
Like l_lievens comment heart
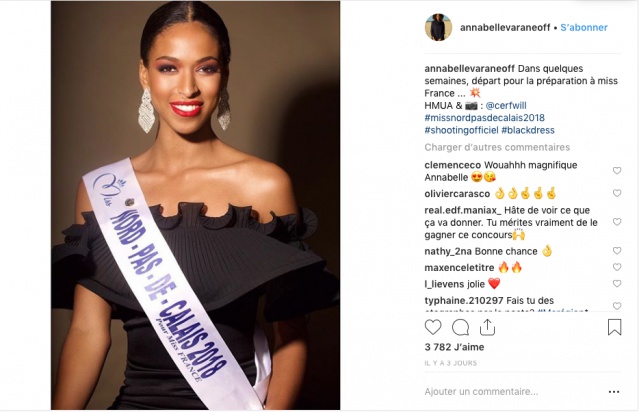click(x=617, y=283)
